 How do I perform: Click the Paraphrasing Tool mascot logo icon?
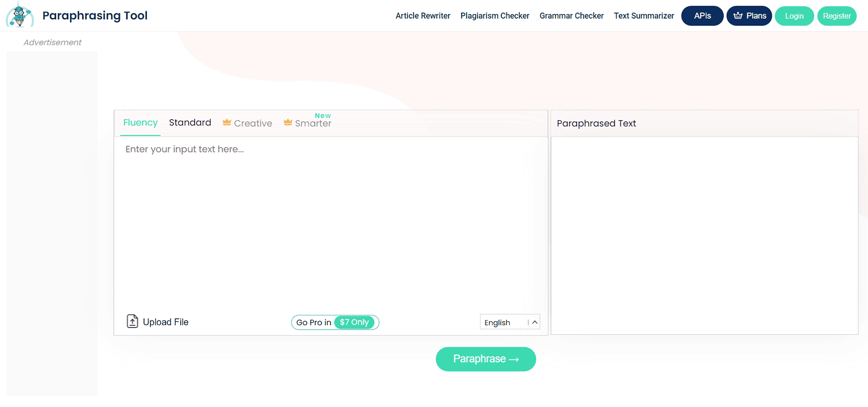(x=19, y=15)
